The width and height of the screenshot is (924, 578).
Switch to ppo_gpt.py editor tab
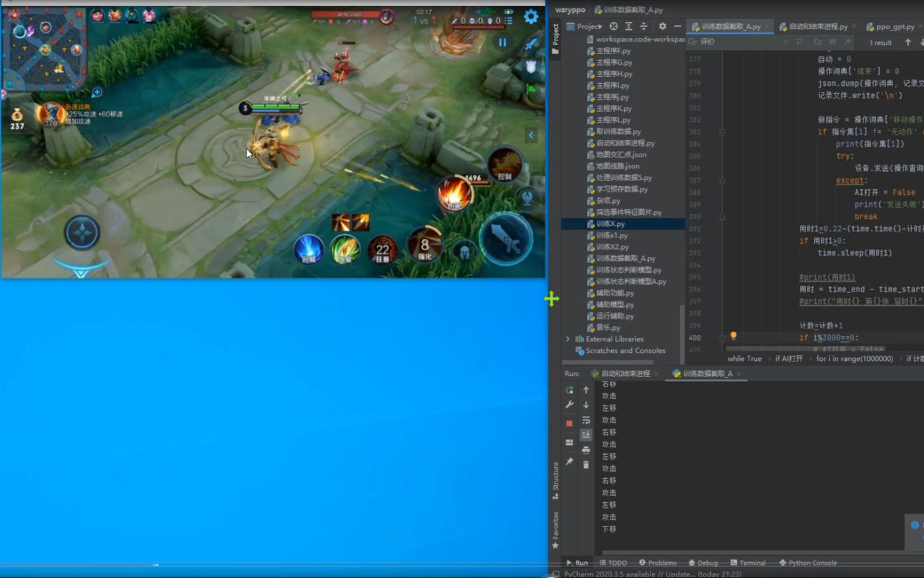point(894,27)
